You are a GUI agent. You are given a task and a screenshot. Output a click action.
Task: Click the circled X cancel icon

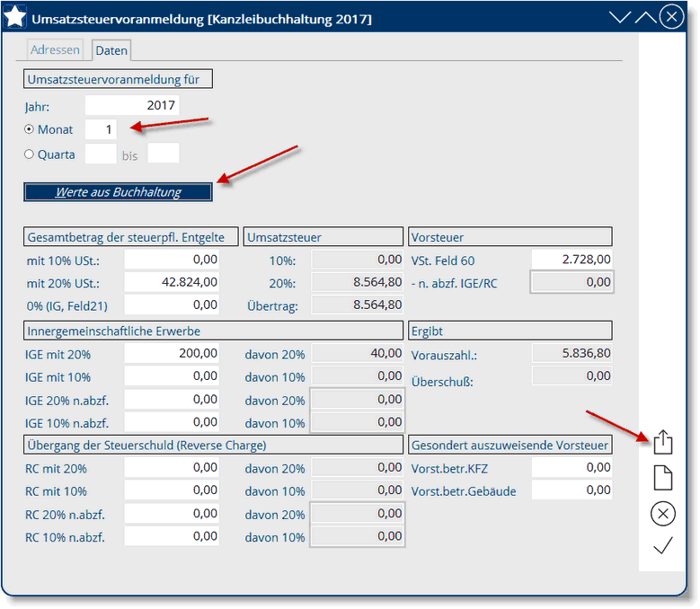pyautogui.click(x=662, y=513)
